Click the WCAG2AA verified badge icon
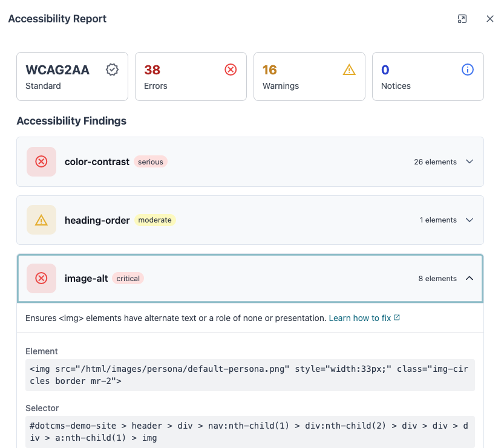The width and height of the screenshot is (504, 448). click(x=112, y=70)
